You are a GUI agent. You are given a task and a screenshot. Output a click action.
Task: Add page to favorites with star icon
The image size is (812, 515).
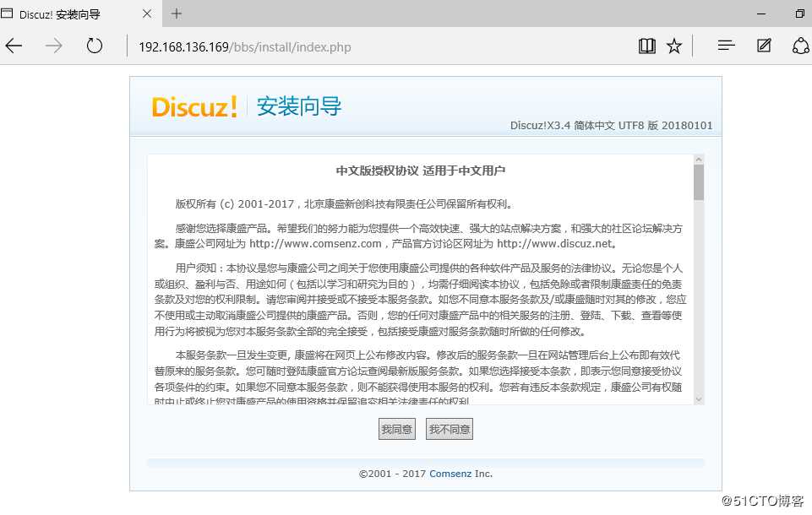674,46
